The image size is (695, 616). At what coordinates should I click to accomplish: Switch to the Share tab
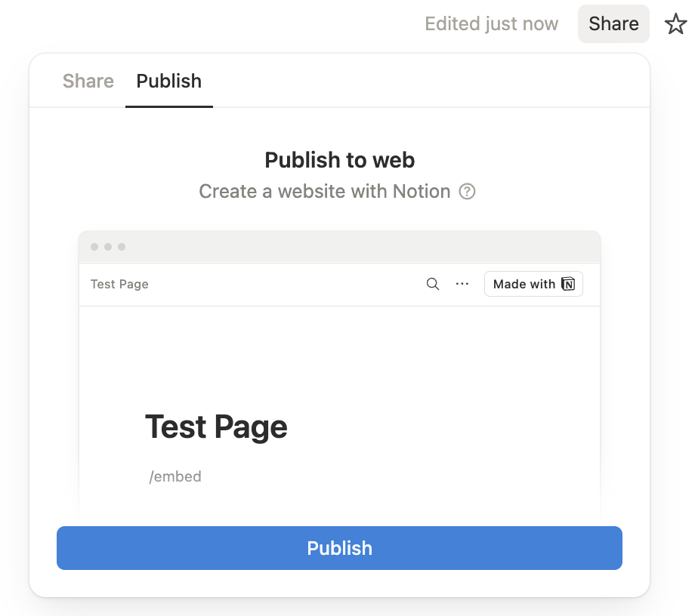pos(88,81)
